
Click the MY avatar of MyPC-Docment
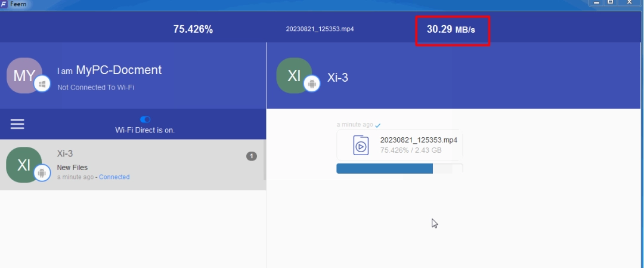point(24,76)
